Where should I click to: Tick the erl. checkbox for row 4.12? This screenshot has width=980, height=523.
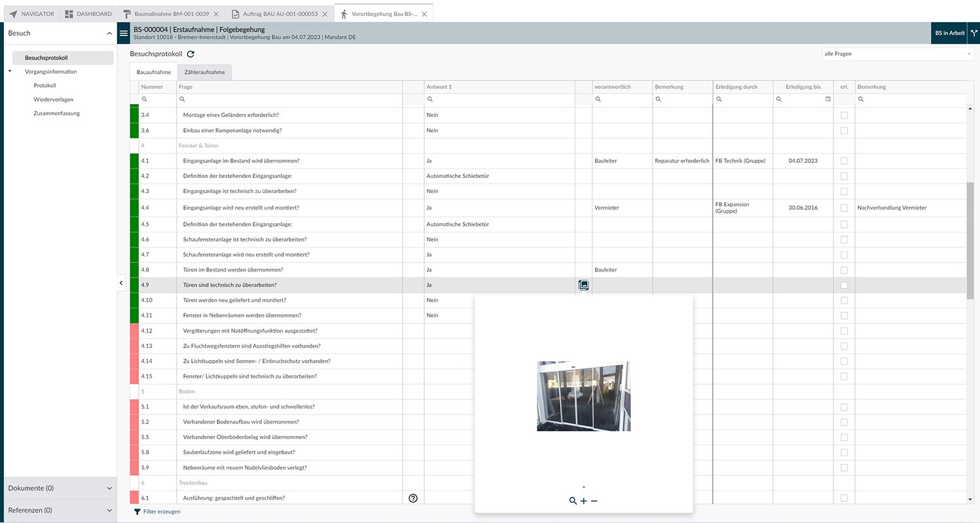click(x=844, y=331)
